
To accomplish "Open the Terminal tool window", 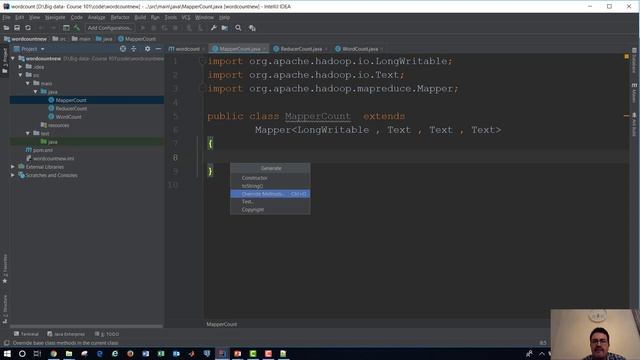I will click(x=26, y=334).
